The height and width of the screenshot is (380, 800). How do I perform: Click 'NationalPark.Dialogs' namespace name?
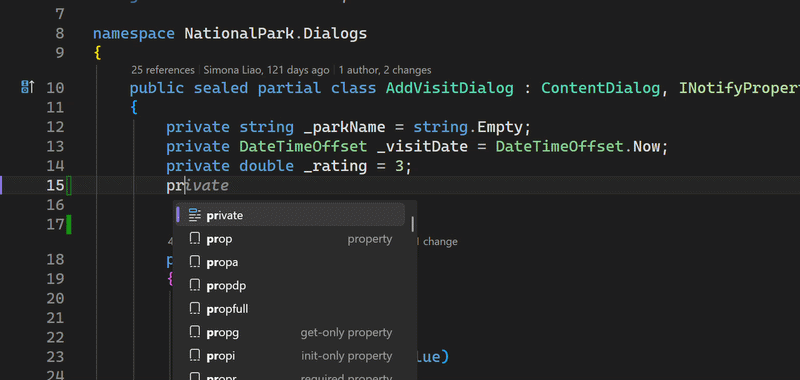(x=276, y=34)
